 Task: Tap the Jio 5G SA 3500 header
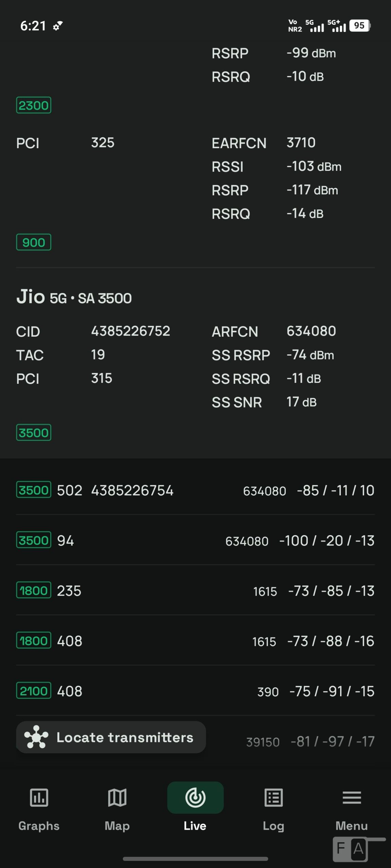74,297
